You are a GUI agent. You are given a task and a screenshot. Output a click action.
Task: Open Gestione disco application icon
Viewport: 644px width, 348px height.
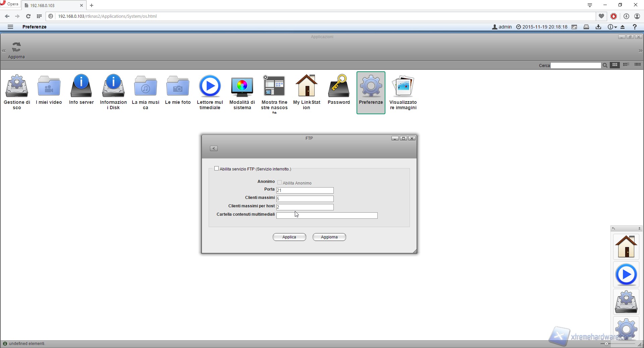(x=17, y=86)
